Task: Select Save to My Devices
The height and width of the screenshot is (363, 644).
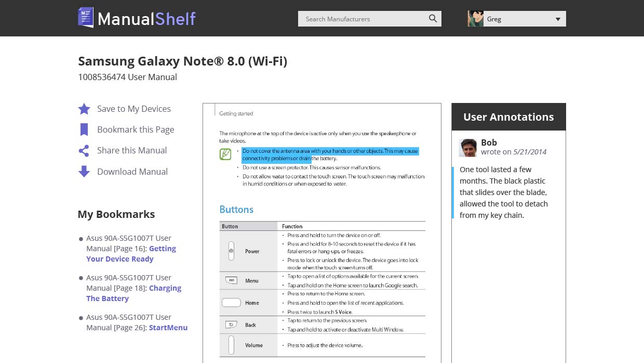Action: point(134,109)
